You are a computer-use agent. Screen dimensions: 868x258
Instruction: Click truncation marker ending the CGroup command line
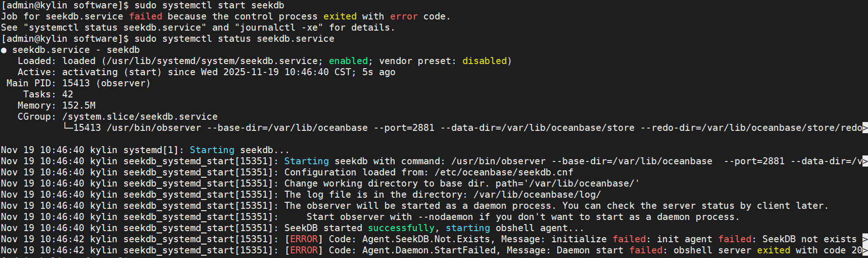point(865,128)
